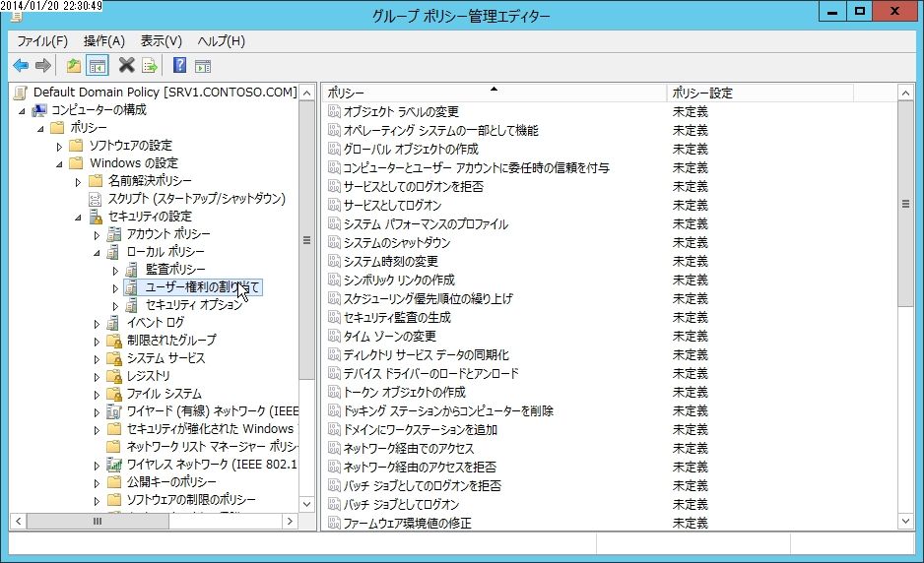Click the Forward arrow toolbar icon
The height and width of the screenshot is (563, 924).
coord(43,65)
